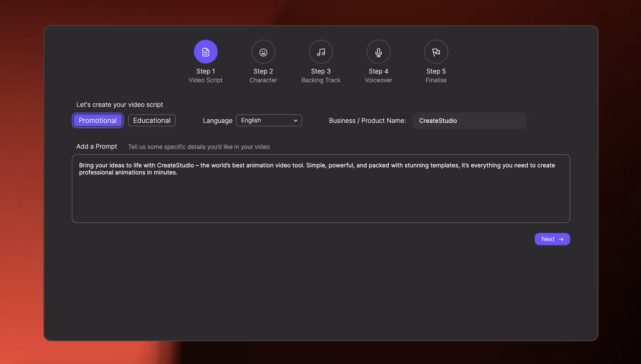The image size is (641, 364).
Task: Click the Voiceover microphone icon
Action: pos(378,52)
